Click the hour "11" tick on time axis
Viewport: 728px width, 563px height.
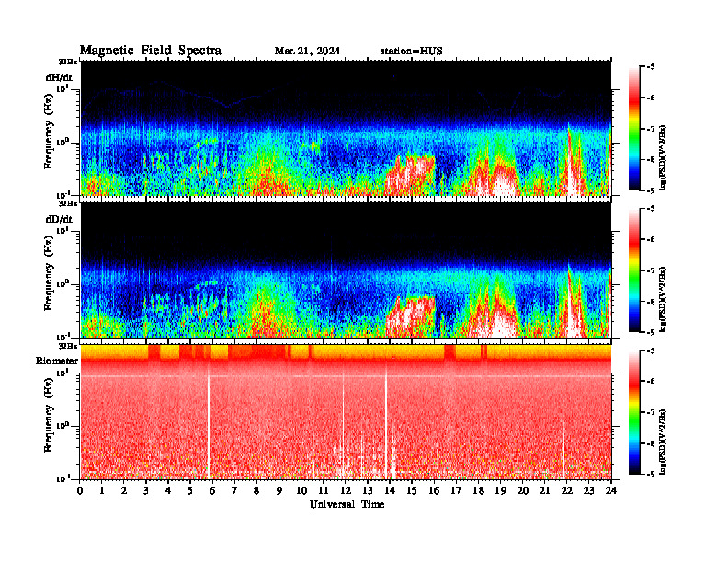pyautogui.click(x=324, y=490)
